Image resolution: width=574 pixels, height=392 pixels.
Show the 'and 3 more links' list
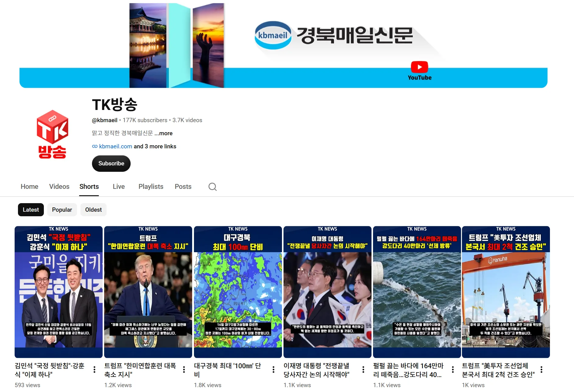point(155,147)
